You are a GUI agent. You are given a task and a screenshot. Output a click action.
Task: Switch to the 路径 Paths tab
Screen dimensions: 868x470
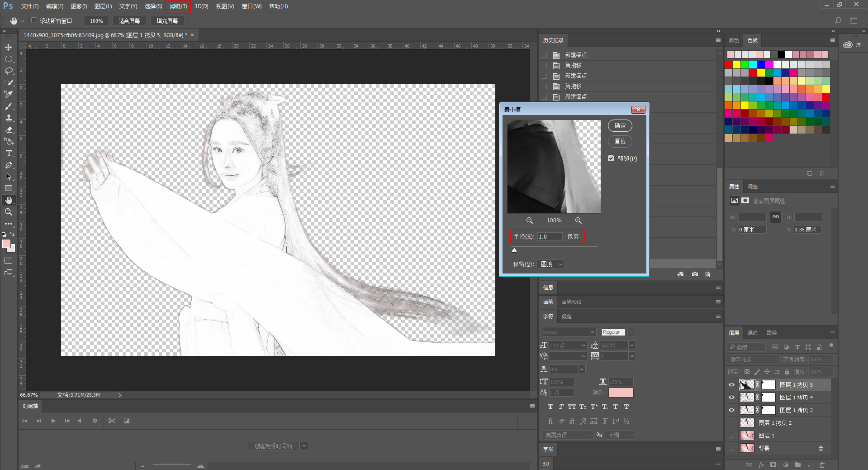click(772, 333)
